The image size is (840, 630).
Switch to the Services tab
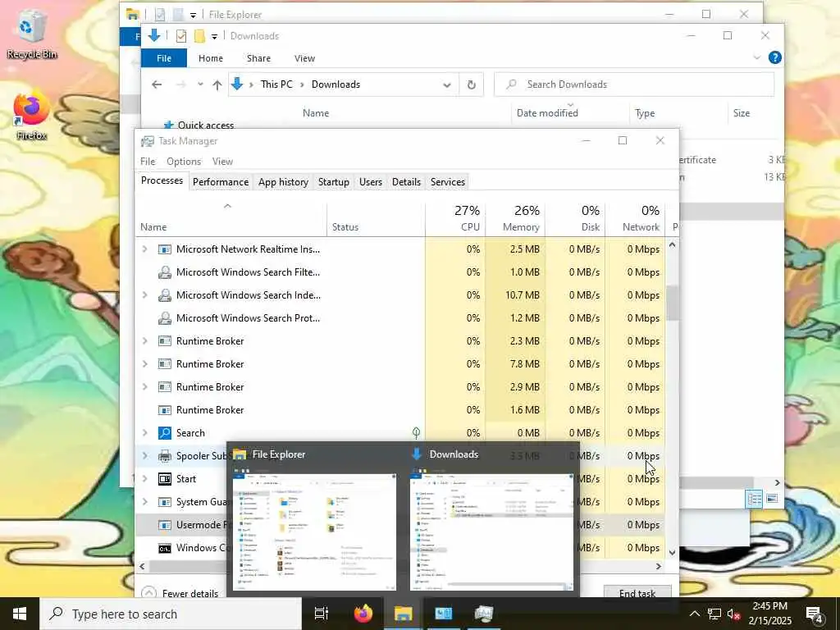448,182
